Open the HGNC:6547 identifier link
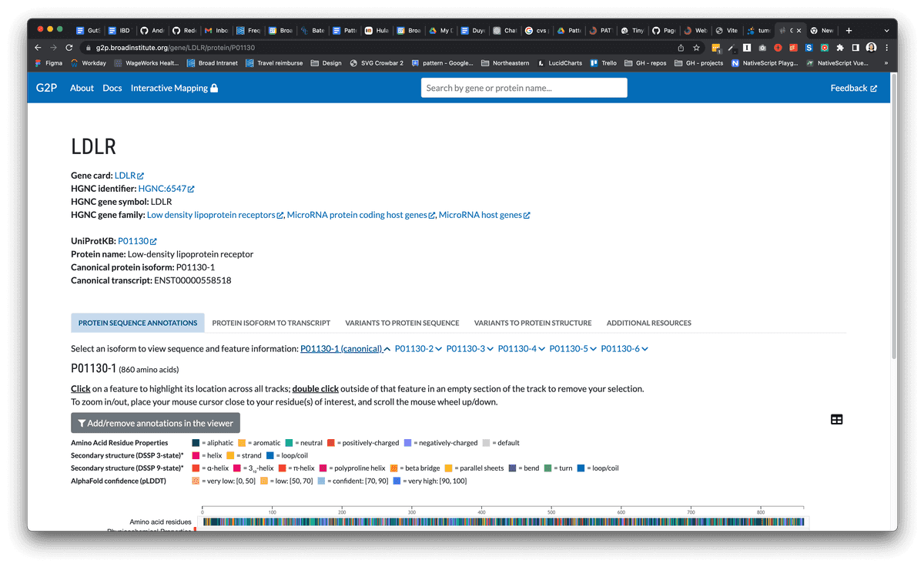 coord(161,188)
